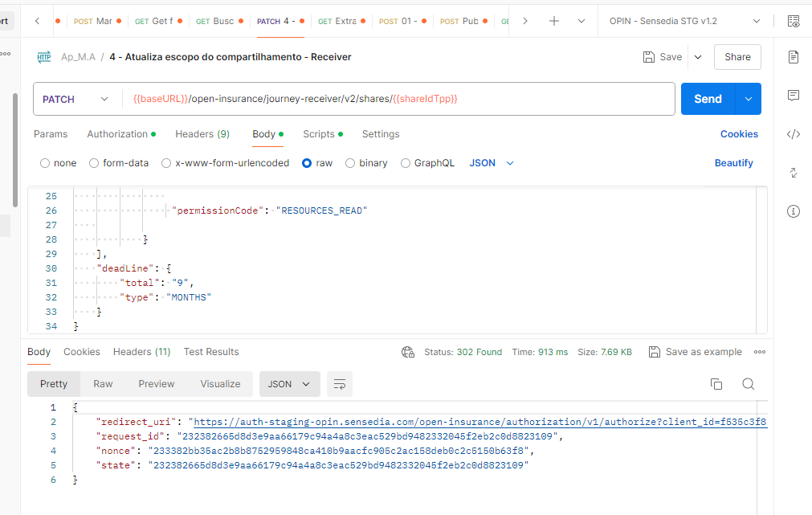812x515 pixels.
Task: Click the Beautify link
Action: pos(733,163)
